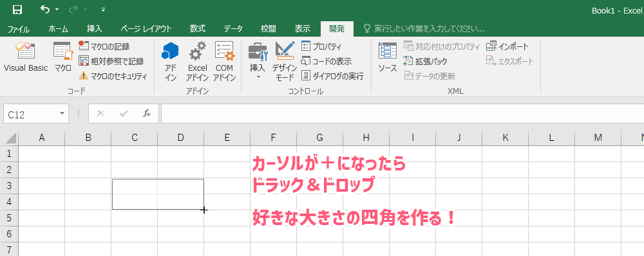Select column I header
Viewport: 644px width, 256px height.
pos(413,138)
